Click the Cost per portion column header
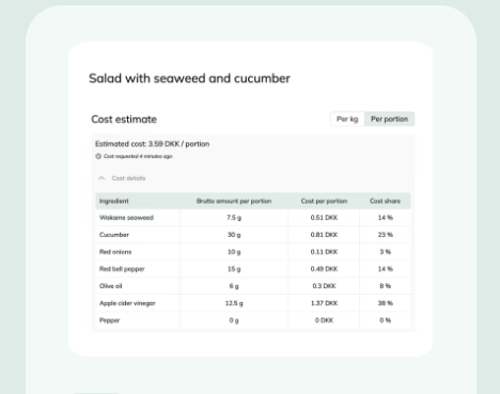This screenshot has width=500, height=394. point(324,201)
